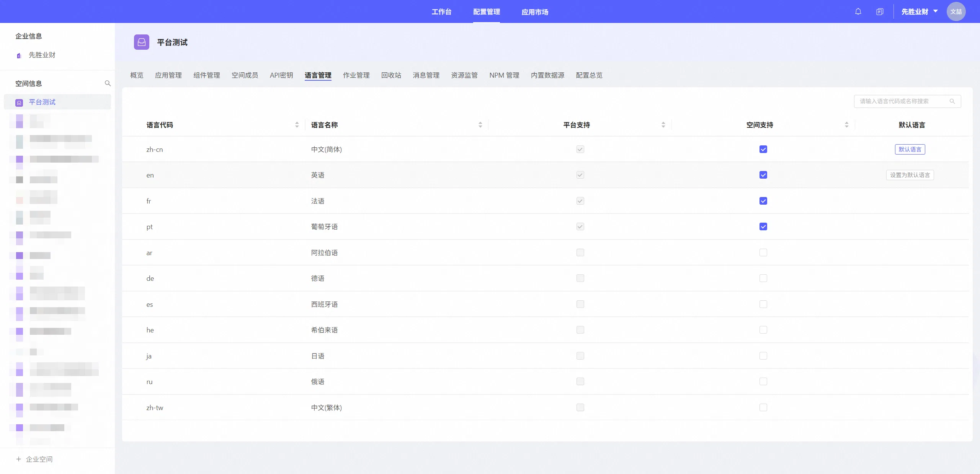
Task: Expand the 先胜业财 enterprise dropdown arrow
Action: point(935,11)
